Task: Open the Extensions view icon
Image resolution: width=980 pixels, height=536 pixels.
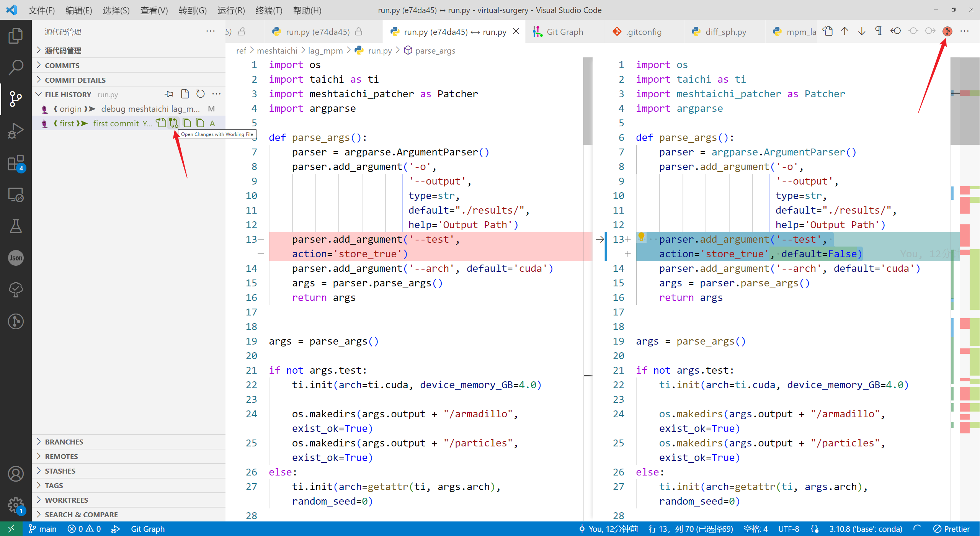Action: 16,163
